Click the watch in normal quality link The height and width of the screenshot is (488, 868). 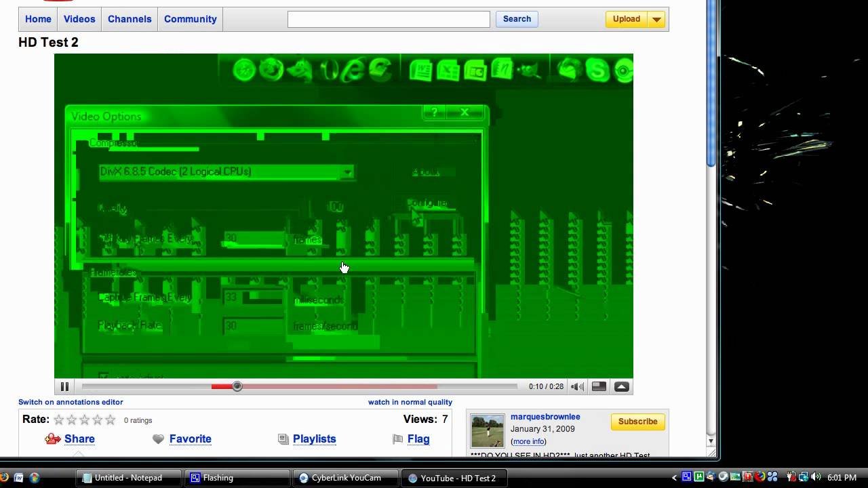tap(410, 402)
